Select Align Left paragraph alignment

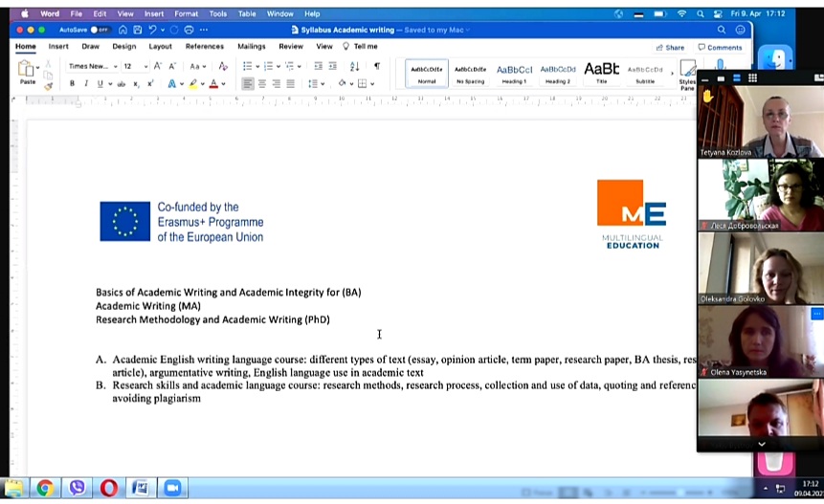click(x=248, y=83)
